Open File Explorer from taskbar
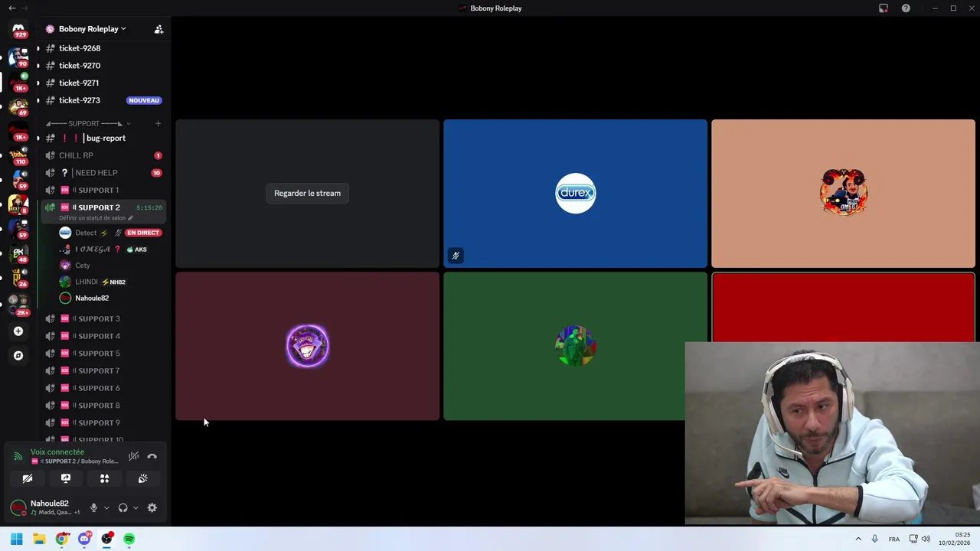This screenshot has height=551, width=980. pyautogui.click(x=39, y=539)
